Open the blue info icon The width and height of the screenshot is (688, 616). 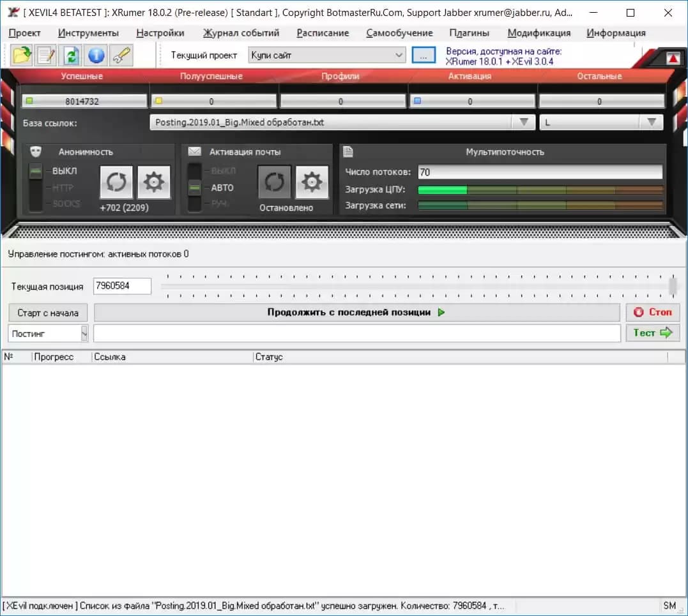pos(96,56)
